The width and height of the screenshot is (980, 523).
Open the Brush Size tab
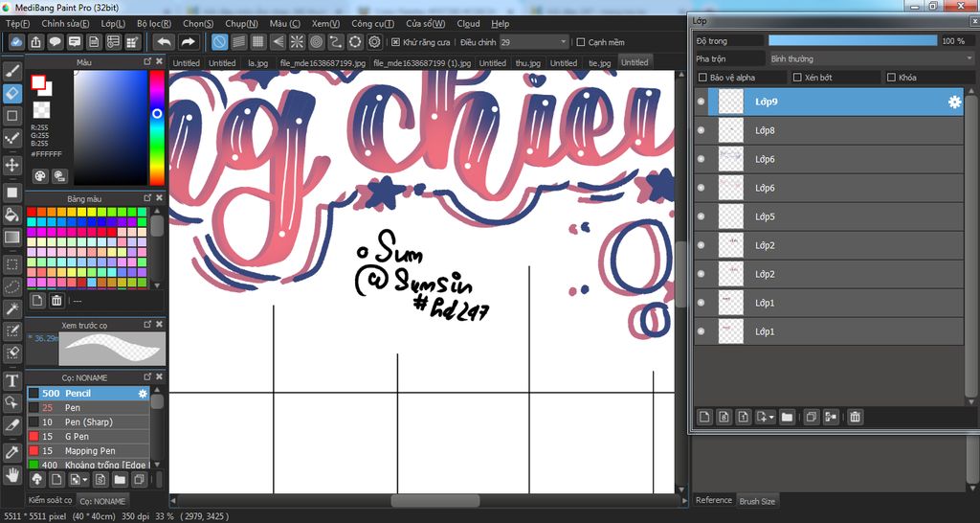[x=757, y=501]
